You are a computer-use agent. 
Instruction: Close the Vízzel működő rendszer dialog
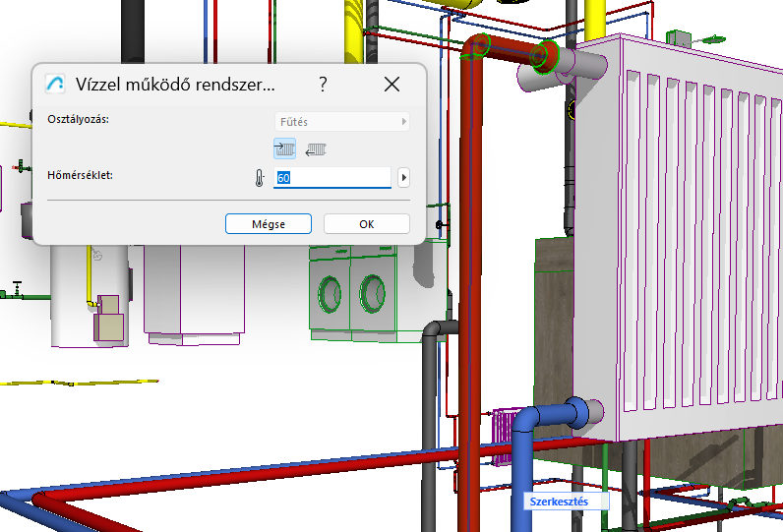click(x=392, y=84)
